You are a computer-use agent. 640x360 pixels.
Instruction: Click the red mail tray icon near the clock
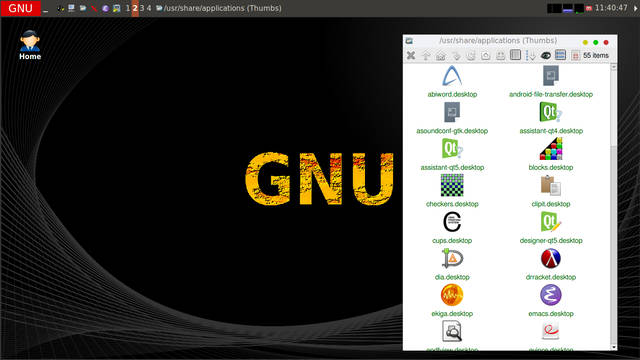pos(589,8)
